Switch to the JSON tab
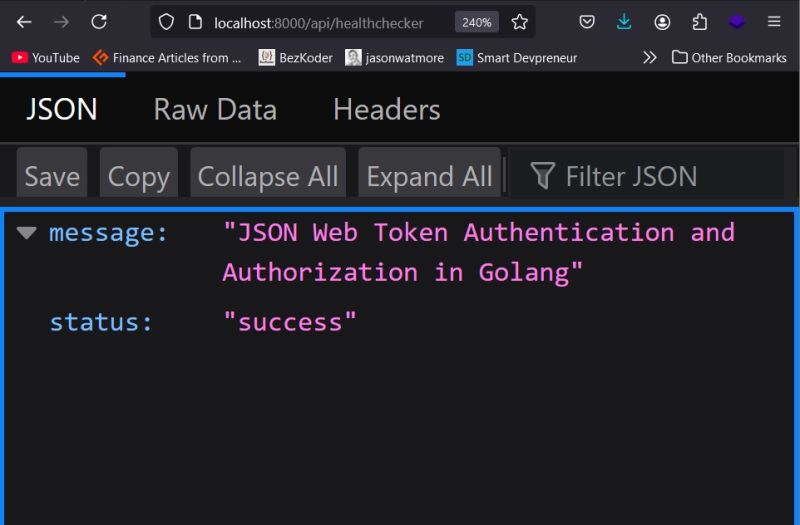Image resolution: width=800 pixels, height=525 pixels. coord(62,109)
